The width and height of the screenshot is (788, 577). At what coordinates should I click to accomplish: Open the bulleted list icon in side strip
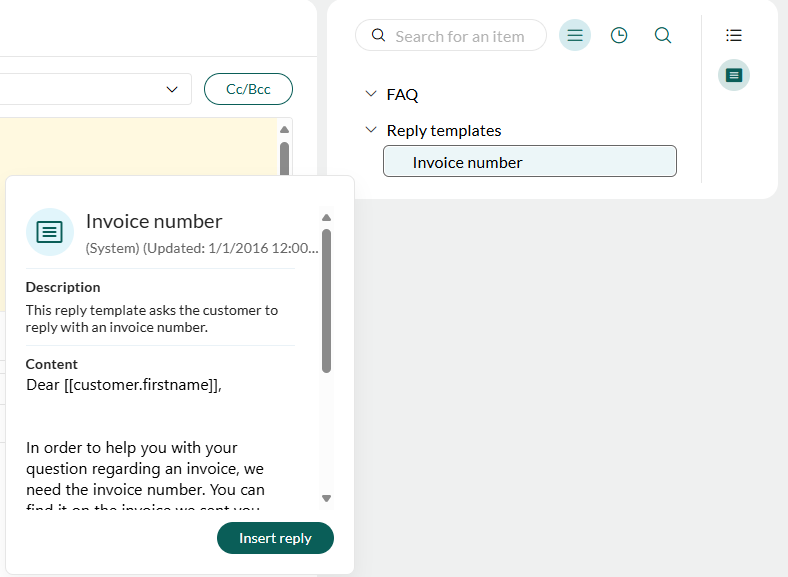pos(734,36)
